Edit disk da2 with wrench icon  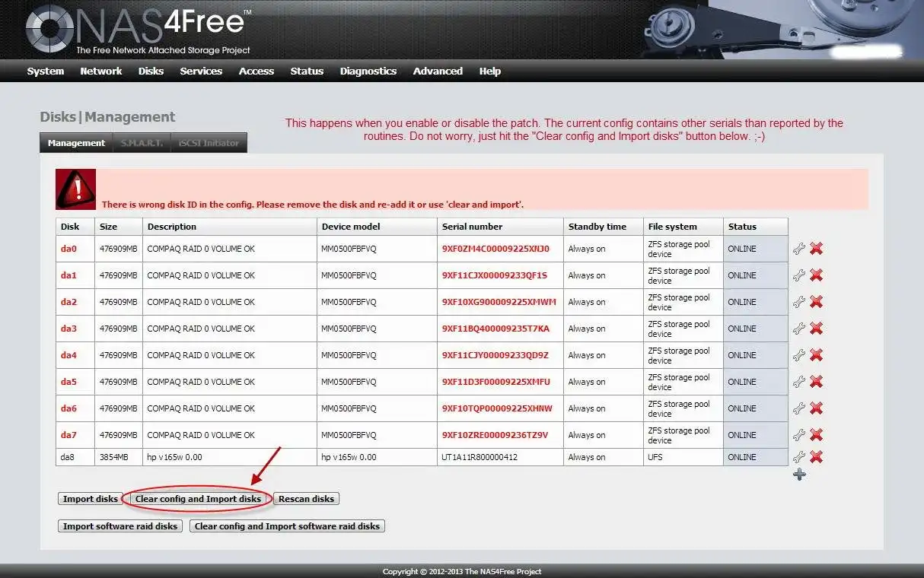coord(798,302)
